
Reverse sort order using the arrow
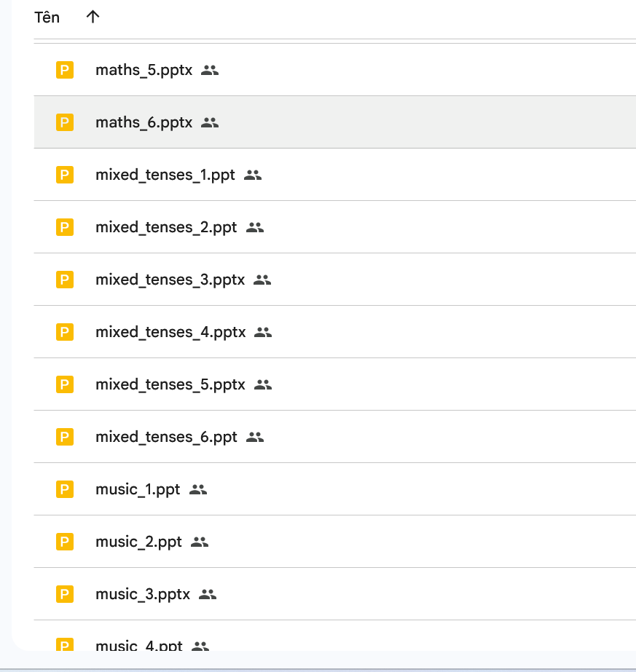tap(93, 17)
